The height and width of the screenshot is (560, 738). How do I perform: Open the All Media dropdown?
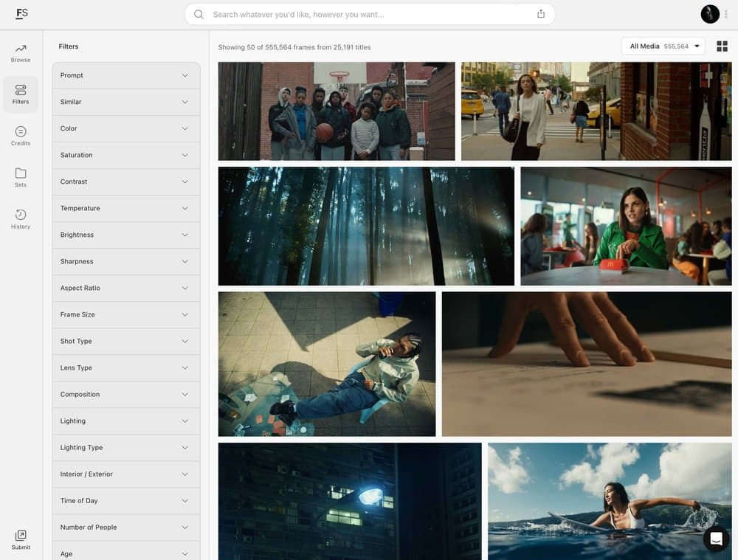(662, 46)
